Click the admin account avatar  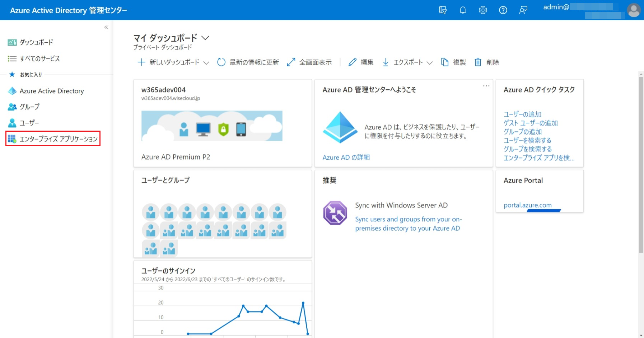click(633, 10)
